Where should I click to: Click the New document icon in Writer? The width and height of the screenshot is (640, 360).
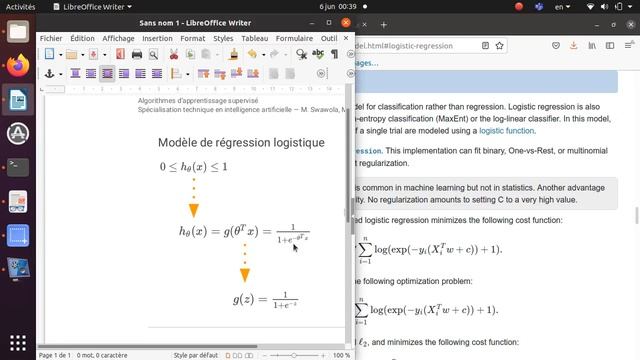point(49,54)
